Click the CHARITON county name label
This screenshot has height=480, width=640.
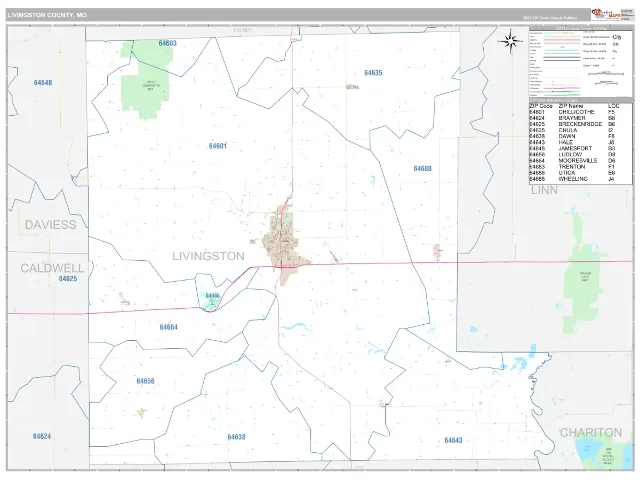click(591, 433)
